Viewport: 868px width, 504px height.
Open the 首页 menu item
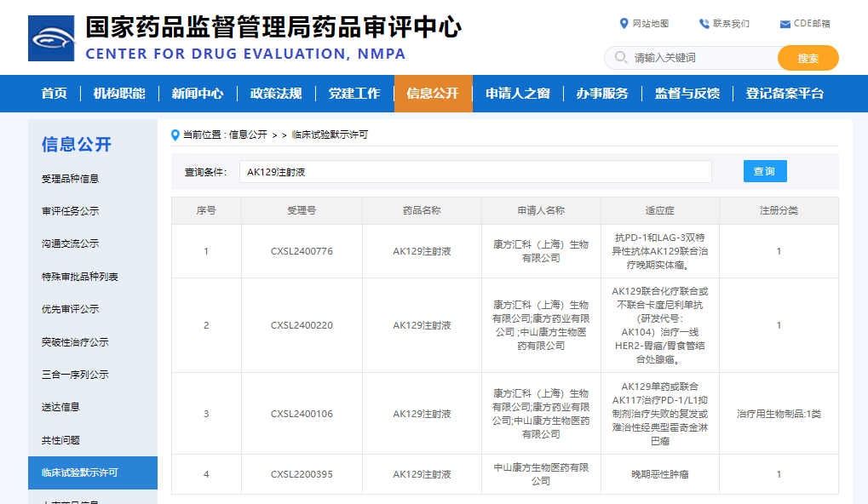point(55,93)
